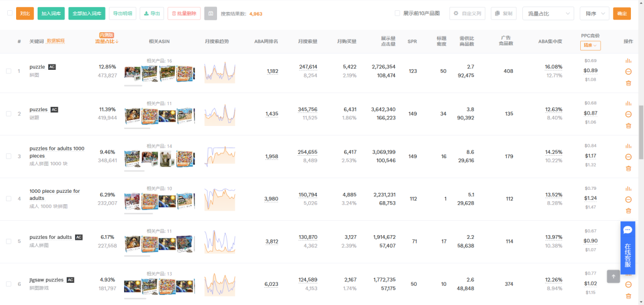Click the gray square icon button beside 批量删除
644x305 pixels.
[x=210, y=14]
